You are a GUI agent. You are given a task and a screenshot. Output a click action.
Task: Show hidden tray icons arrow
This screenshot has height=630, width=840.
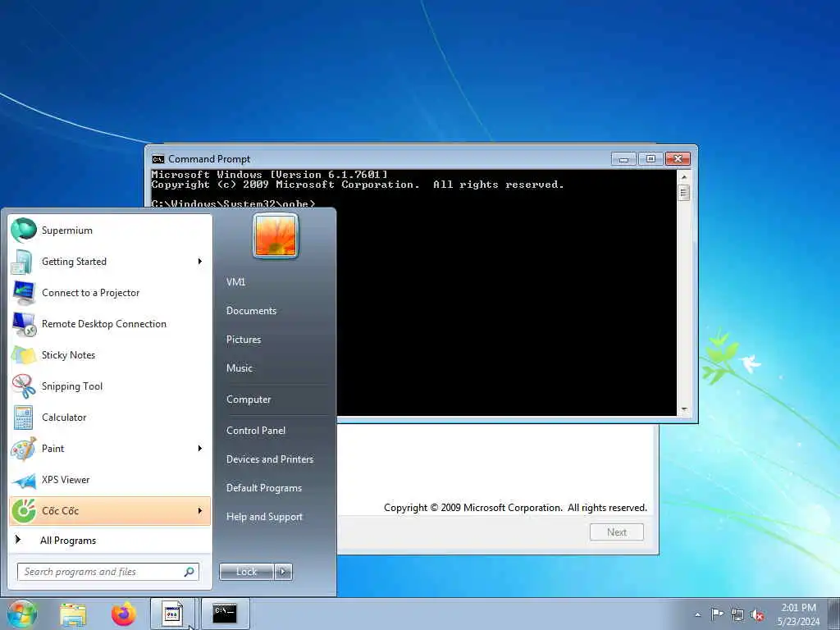click(x=697, y=614)
